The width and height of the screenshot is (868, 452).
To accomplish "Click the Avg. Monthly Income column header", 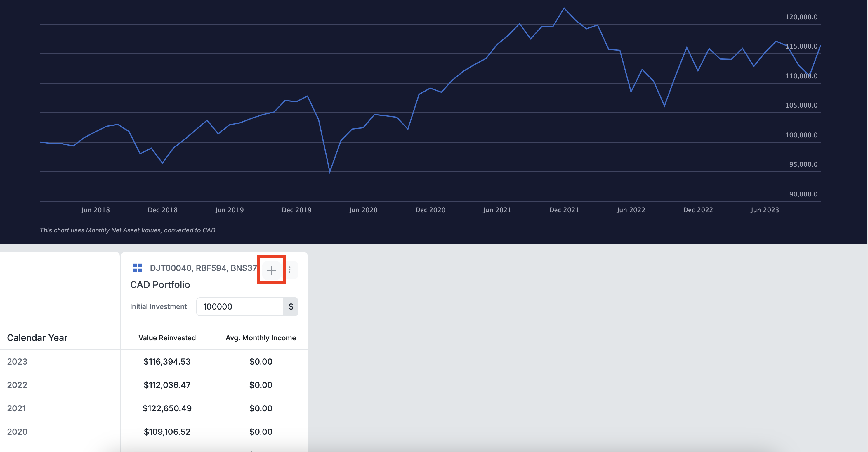I will [x=261, y=338].
